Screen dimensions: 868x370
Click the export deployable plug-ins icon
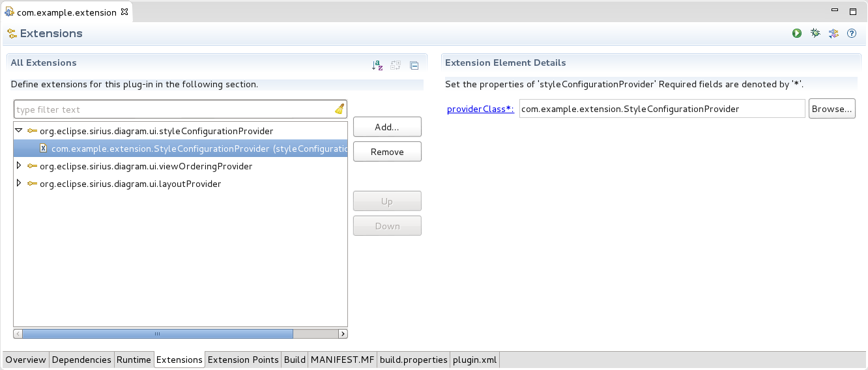[833, 33]
